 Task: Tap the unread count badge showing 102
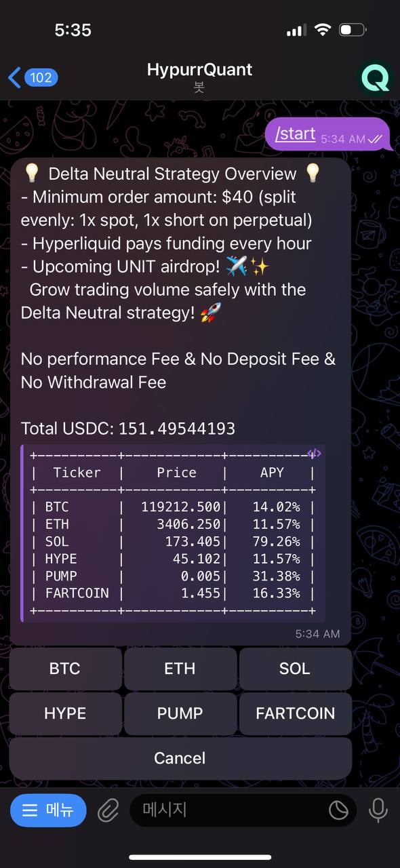click(x=39, y=77)
